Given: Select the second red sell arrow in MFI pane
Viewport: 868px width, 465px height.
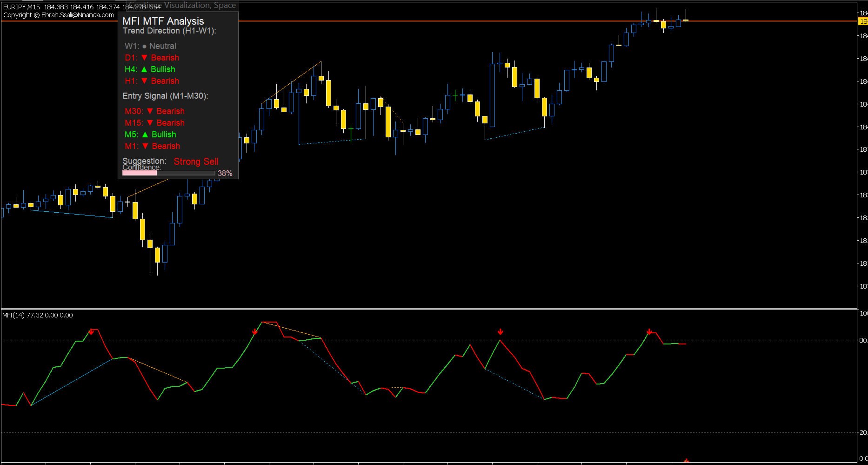Looking at the screenshot, I should 255,331.
